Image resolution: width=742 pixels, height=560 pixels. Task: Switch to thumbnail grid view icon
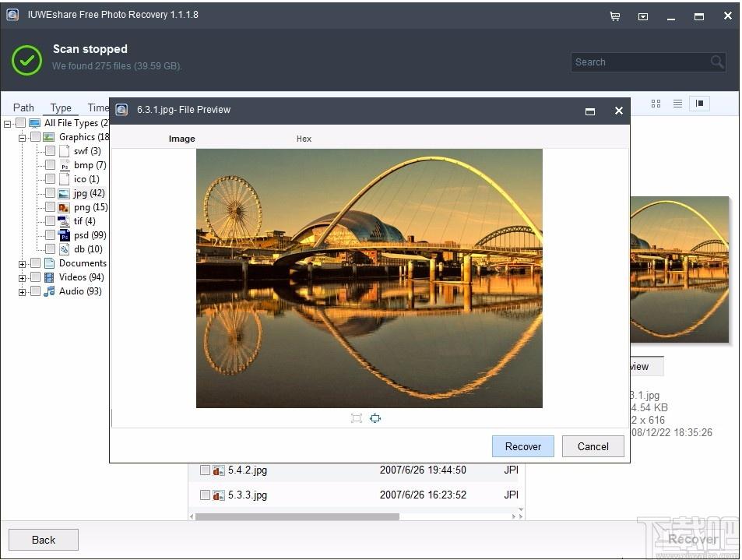coord(656,103)
